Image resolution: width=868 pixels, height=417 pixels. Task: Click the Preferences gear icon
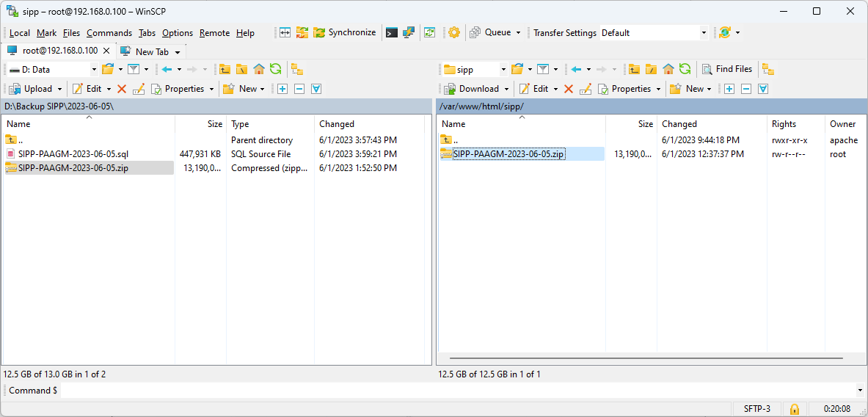[454, 33]
